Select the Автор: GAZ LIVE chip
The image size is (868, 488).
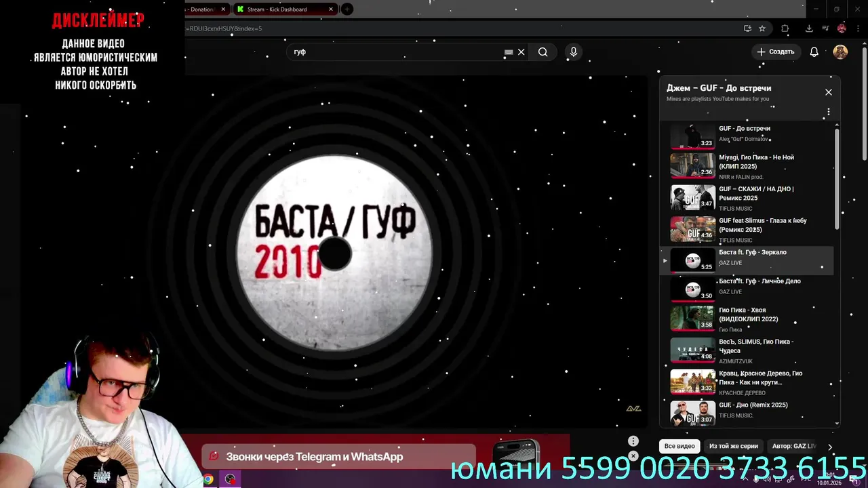click(x=793, y=446)
